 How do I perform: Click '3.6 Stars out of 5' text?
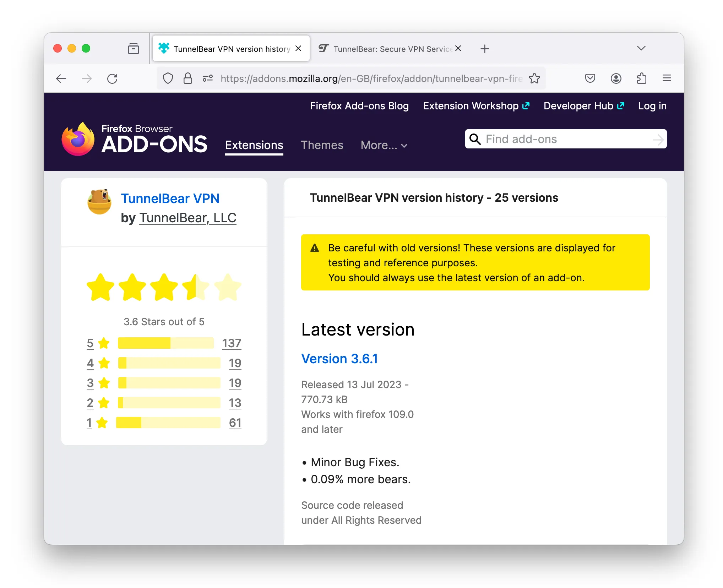tap(164, 322)
